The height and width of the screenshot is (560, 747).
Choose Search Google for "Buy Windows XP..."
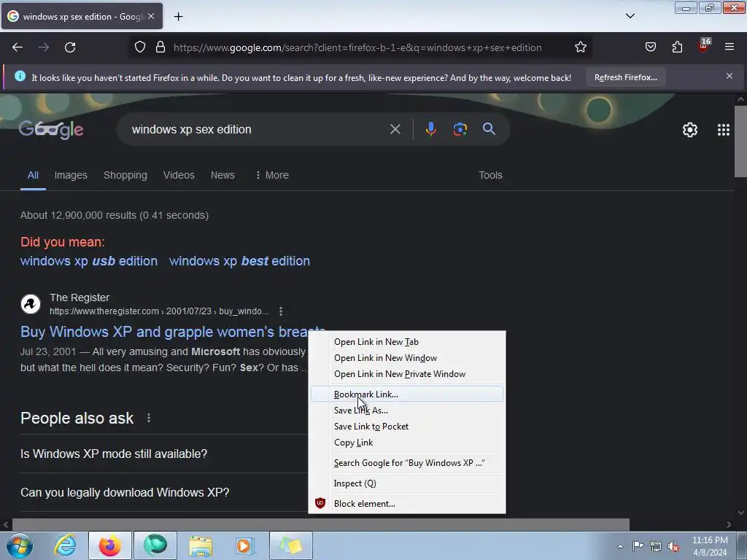coord(407,463)
